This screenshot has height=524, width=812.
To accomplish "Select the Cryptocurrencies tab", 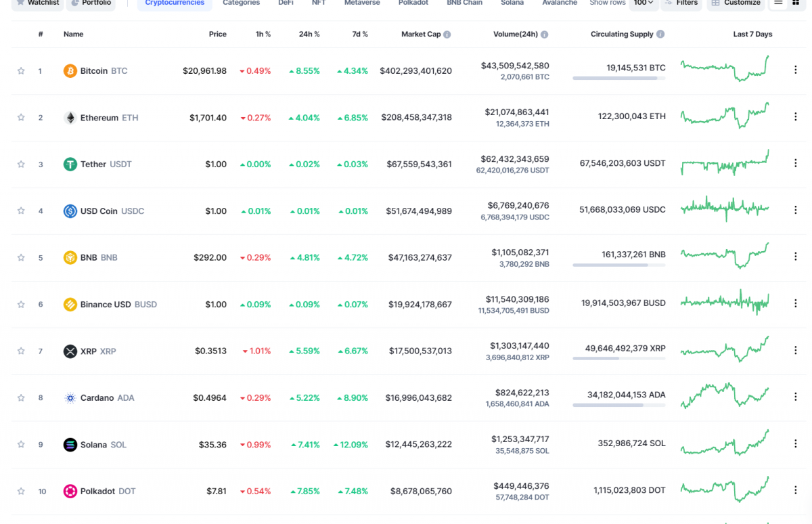I will pyautogui.click(x=175, y=3).
